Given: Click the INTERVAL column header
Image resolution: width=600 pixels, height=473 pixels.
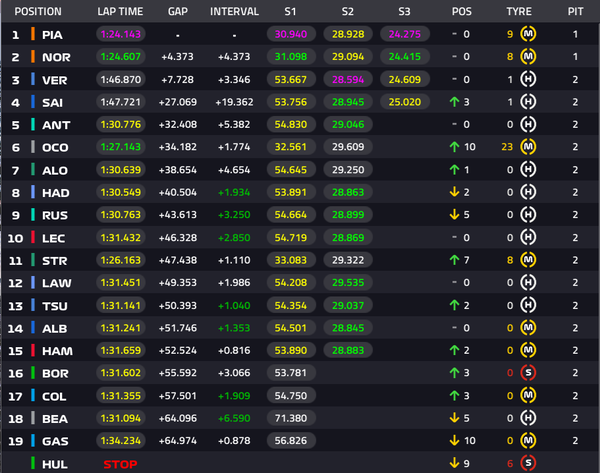Looking at the screenshot, I should (x=234, y=11).
